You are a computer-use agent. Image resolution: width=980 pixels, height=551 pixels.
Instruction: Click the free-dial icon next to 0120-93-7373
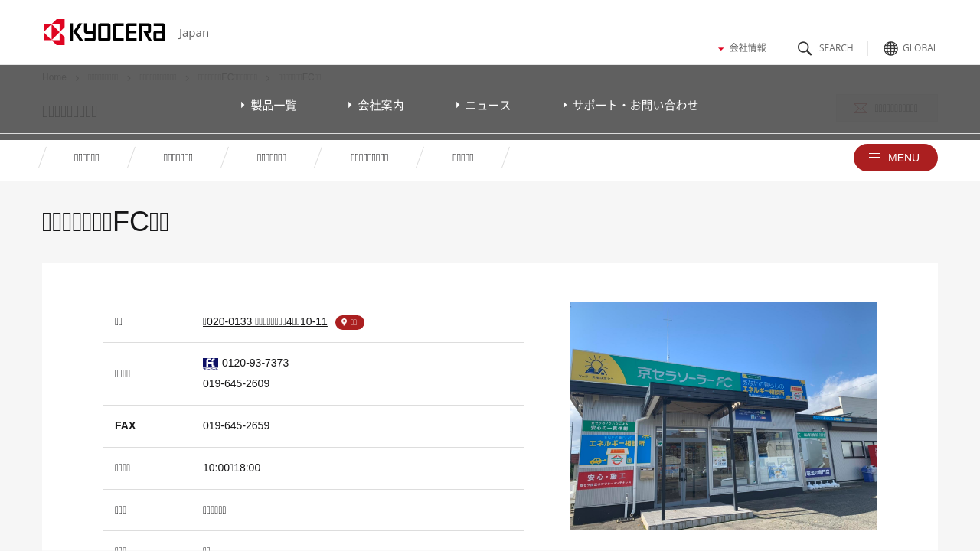point(211,364)
